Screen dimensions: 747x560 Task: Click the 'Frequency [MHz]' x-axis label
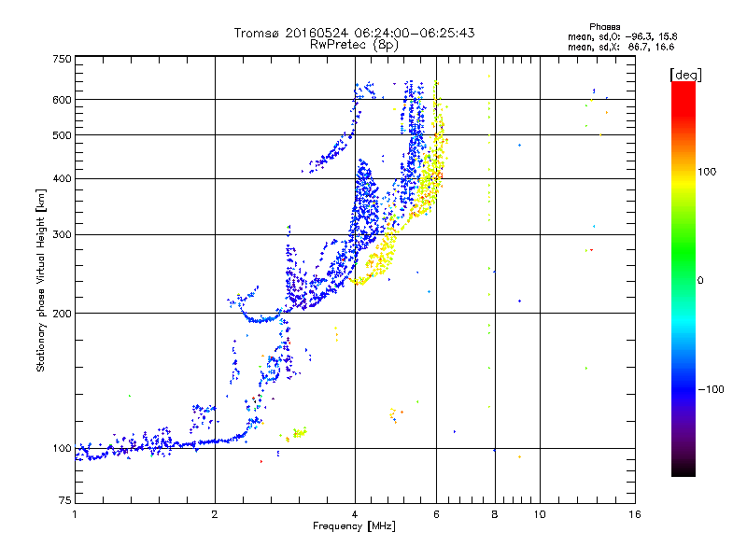(x=354, y=526)
